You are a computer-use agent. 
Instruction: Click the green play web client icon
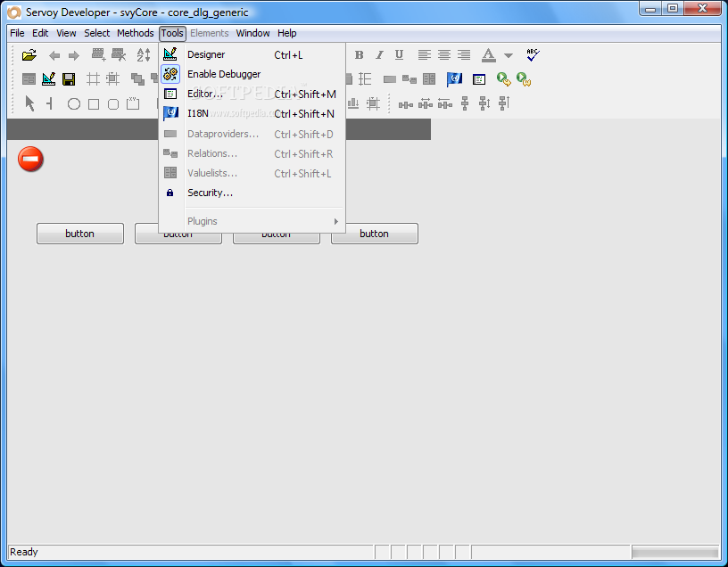coord(523,79)
